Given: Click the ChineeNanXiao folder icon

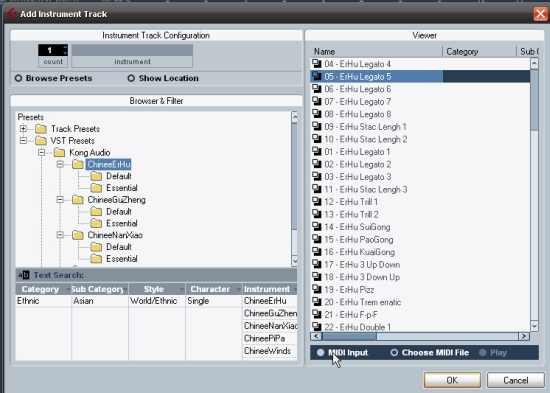Looking at the screenshot, I should [x=78, y=235].
